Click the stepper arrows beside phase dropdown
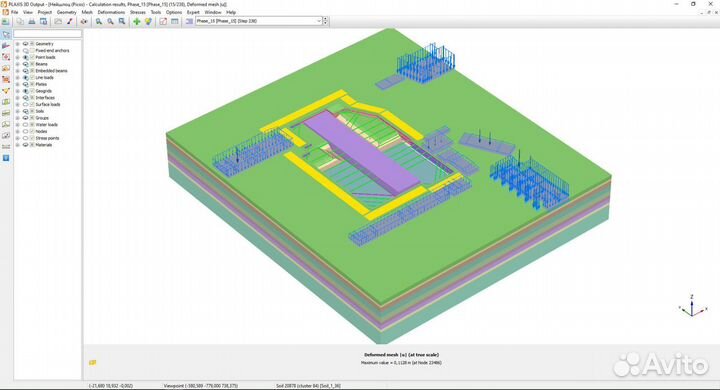 coord(326,21)
